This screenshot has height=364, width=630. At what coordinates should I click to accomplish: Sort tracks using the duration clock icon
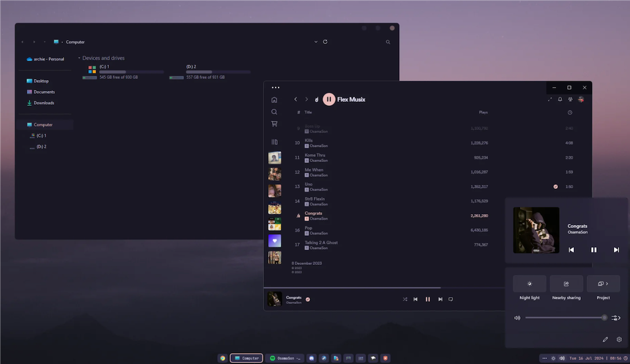click(569, 112)
